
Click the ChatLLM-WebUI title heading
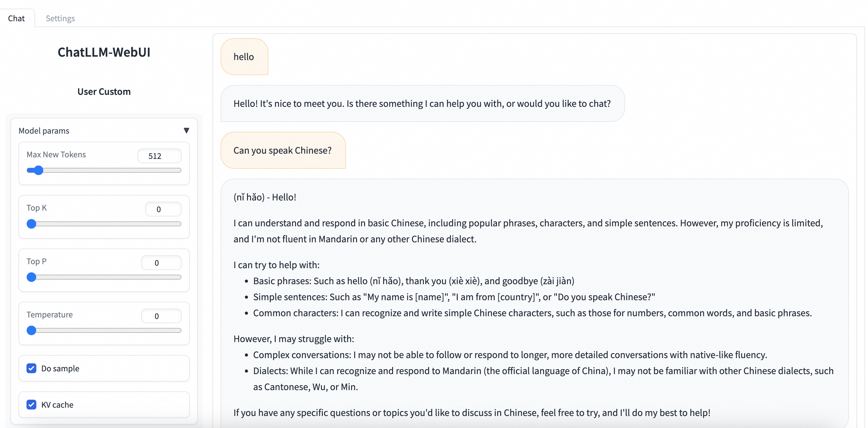pyautogui.click(x=104, y=52)
